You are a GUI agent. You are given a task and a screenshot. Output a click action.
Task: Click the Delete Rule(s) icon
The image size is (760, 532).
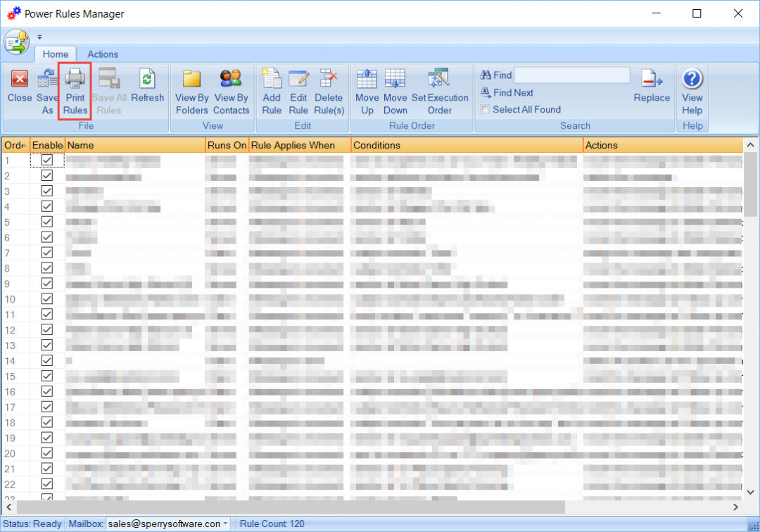coord(329,91)
